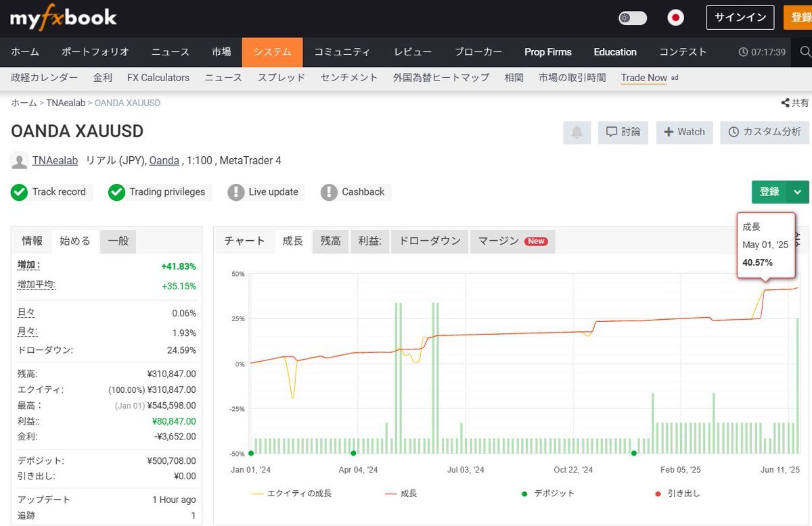The width and height of the screenshot is (812, 526).
Task: Click the 1 Hour ago update value
Action: [x=174, y=500]
